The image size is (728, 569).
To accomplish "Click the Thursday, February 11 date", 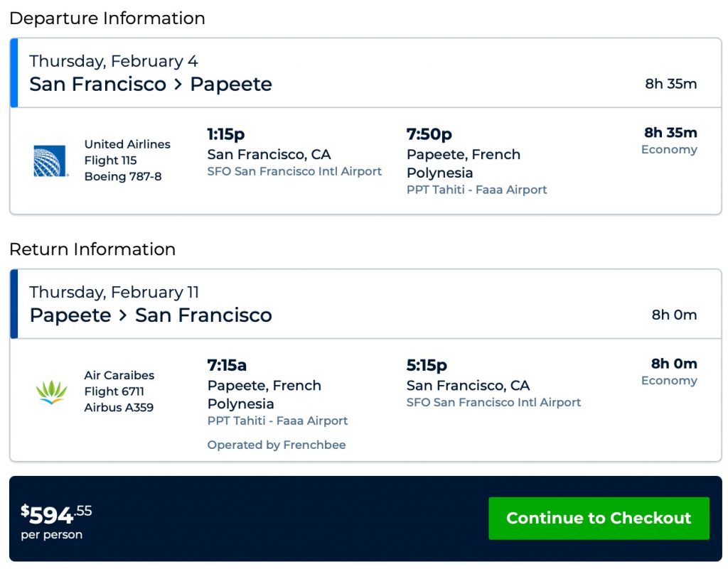I will tap(114, 292).
